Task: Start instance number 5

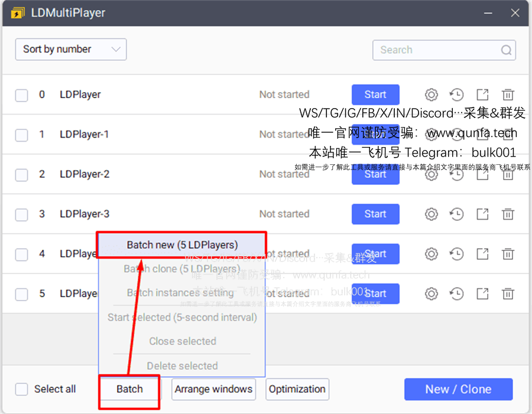Action: click(375, 294)
